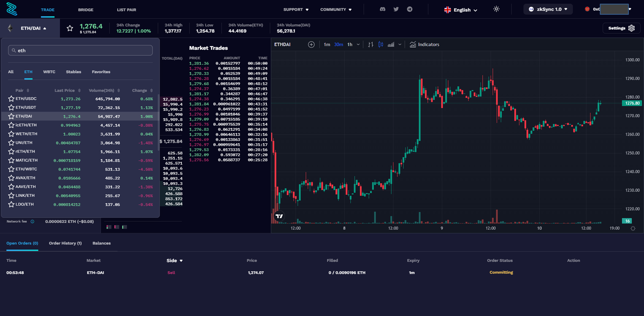Image resolution: width=644 pixels, height=316 pixels.
Task: Select the bar chart style icon
Action: [371, 44]
